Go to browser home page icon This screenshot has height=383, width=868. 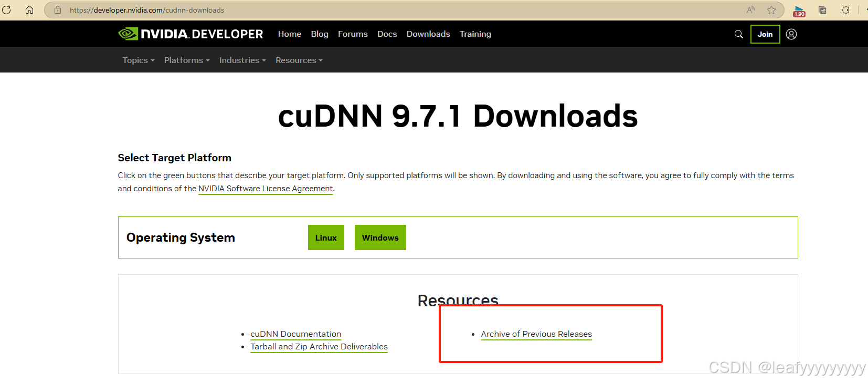click(x=29, y=10)
